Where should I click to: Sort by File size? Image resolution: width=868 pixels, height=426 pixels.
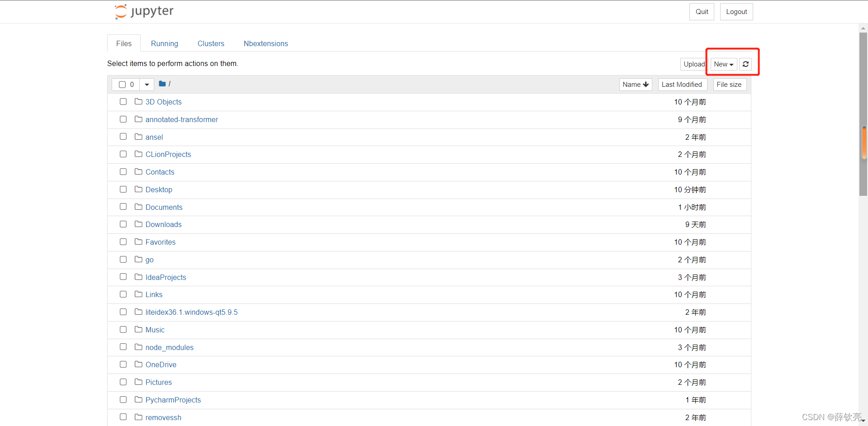729,85
